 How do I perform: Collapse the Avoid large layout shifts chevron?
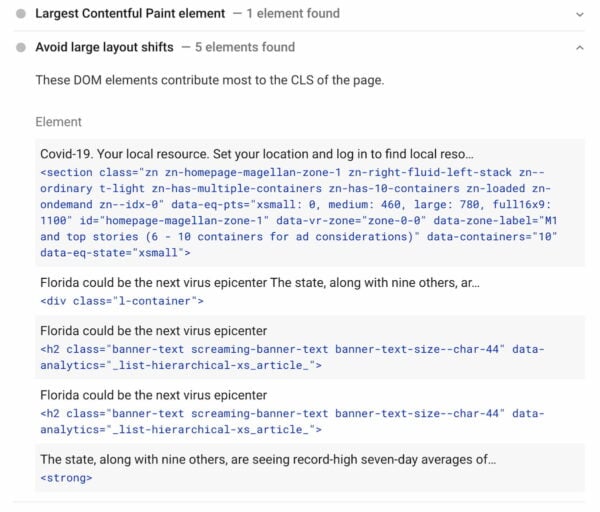[579, 47]
